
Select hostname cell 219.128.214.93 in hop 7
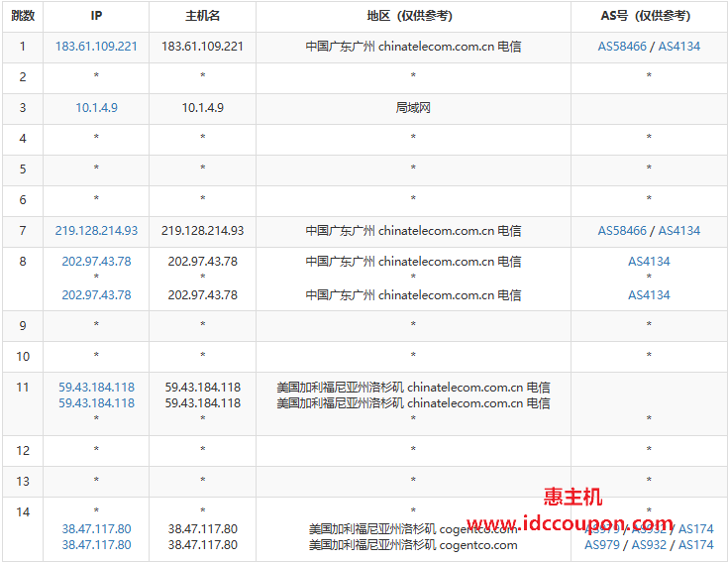(x=202, y=231)
